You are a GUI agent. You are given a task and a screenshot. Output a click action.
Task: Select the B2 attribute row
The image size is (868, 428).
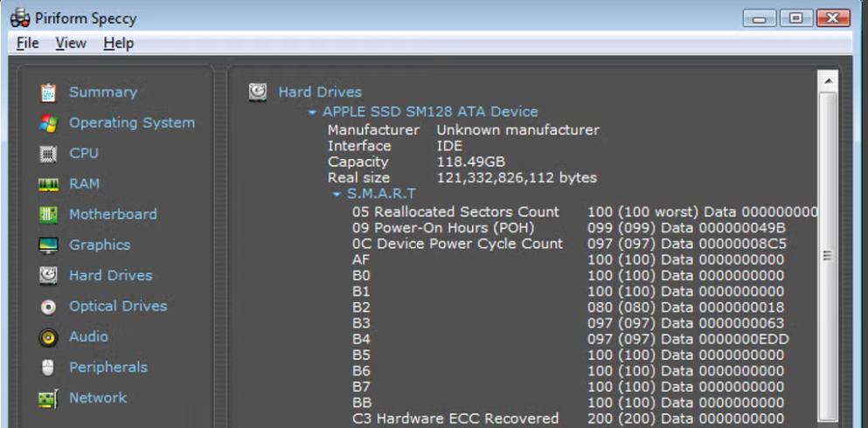click(x=568, y=307)
